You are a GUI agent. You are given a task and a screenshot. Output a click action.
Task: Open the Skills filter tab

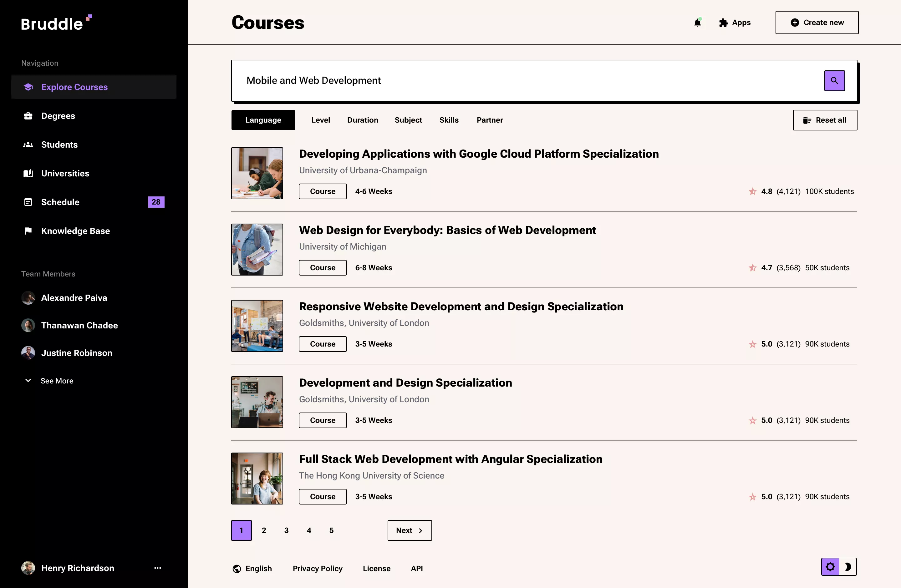(449, 120)
